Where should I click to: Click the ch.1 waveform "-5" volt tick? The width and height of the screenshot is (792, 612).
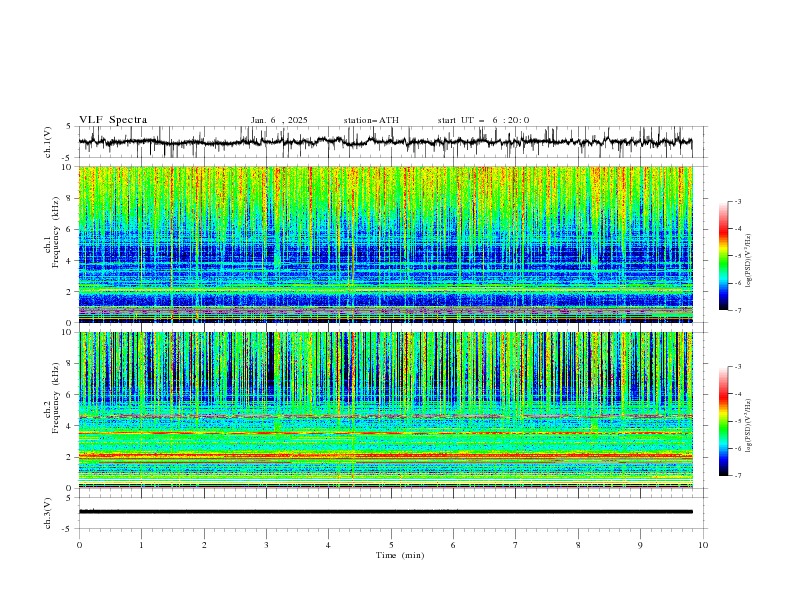(67, 158)
